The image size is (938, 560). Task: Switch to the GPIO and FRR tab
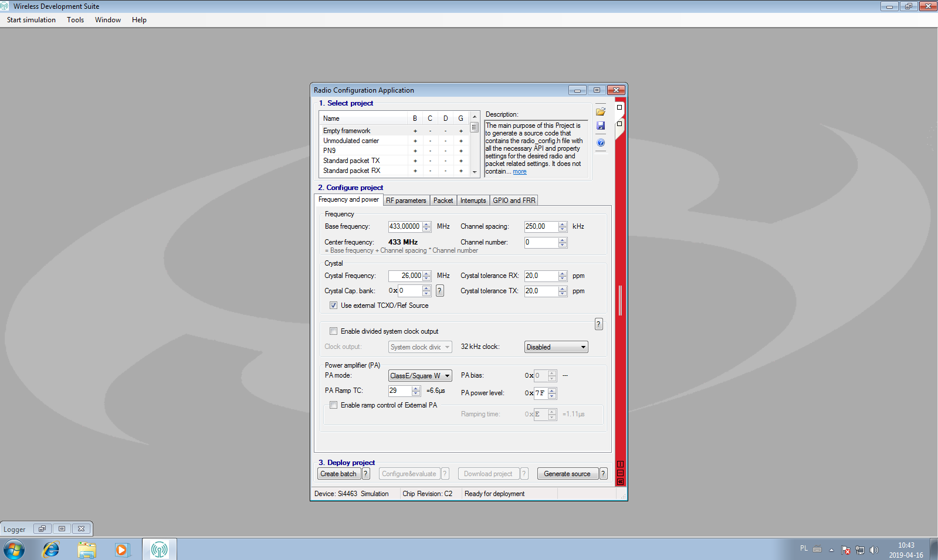coord(514,201)
